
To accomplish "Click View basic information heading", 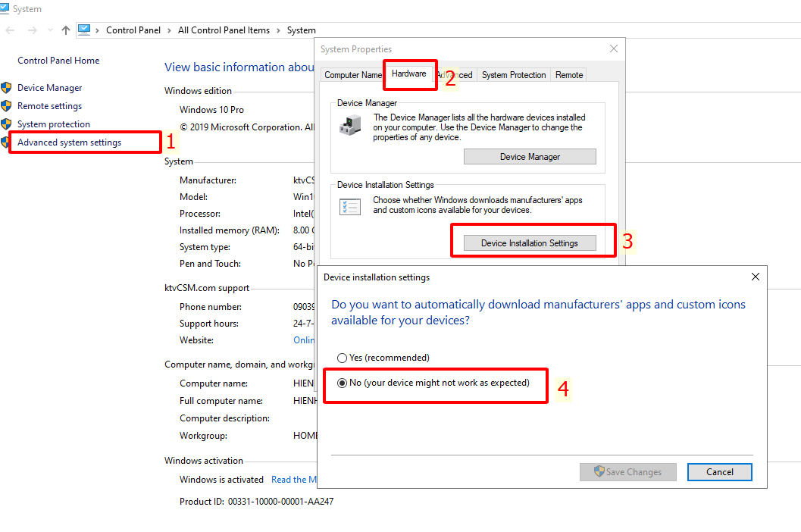I will 239,67.
